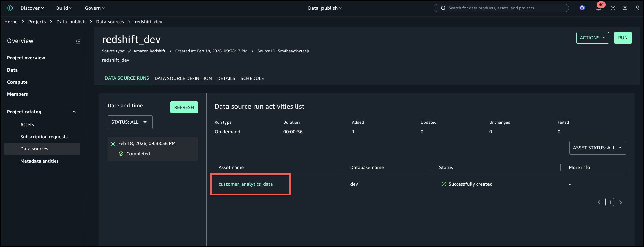644x247 pixels.
Task: Click the purple assistant hexagon icon
Action: coord(582,8)
